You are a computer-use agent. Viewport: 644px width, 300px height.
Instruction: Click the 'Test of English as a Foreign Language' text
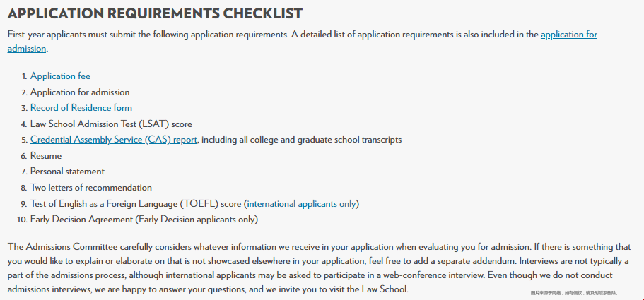(103, 204)
